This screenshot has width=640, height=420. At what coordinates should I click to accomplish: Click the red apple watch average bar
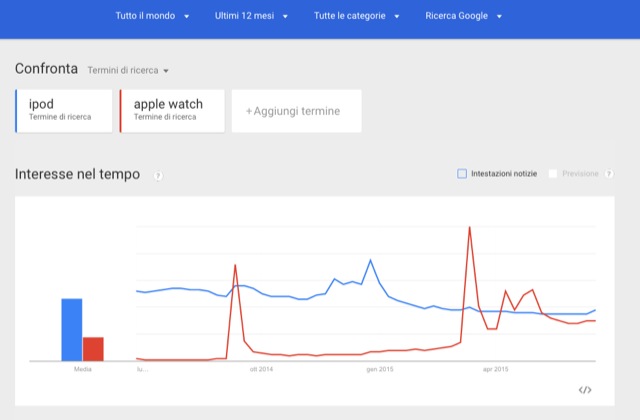click(x=93, y=348)
